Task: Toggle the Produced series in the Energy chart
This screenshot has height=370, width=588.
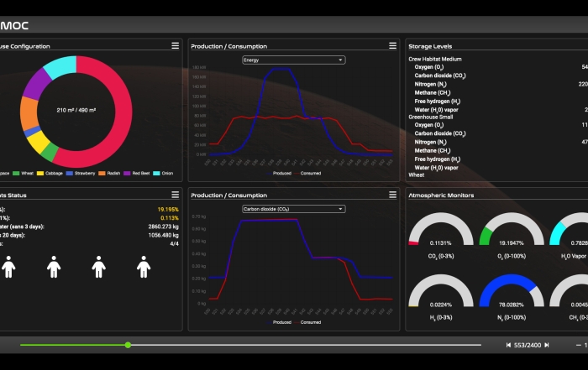Action: click(281, 173)
